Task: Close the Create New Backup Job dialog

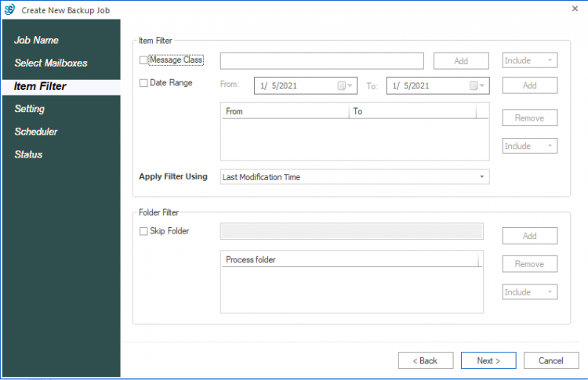Action: pyautogui.click(x=575, y=9)
